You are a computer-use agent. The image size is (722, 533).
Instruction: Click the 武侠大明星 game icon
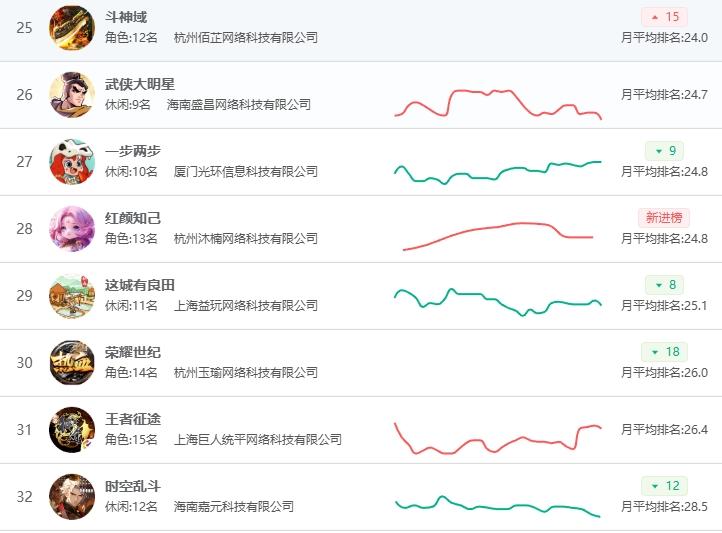coord(72,94)
